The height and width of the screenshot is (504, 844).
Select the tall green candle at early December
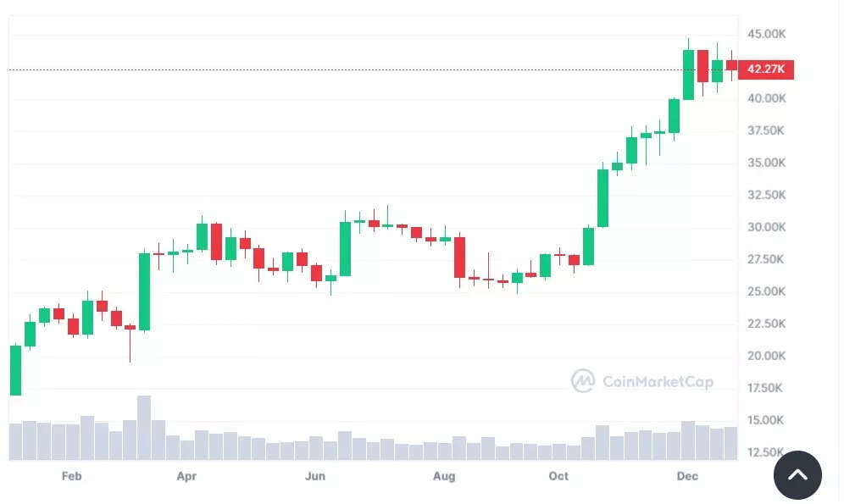[688, 75]
